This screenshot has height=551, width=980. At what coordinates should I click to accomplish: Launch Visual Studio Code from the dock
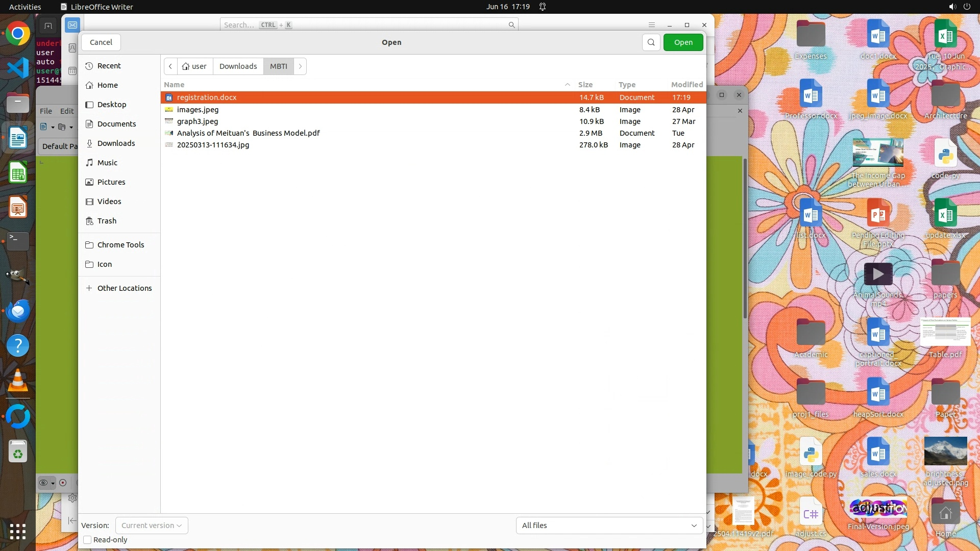[x=18, y=68]
